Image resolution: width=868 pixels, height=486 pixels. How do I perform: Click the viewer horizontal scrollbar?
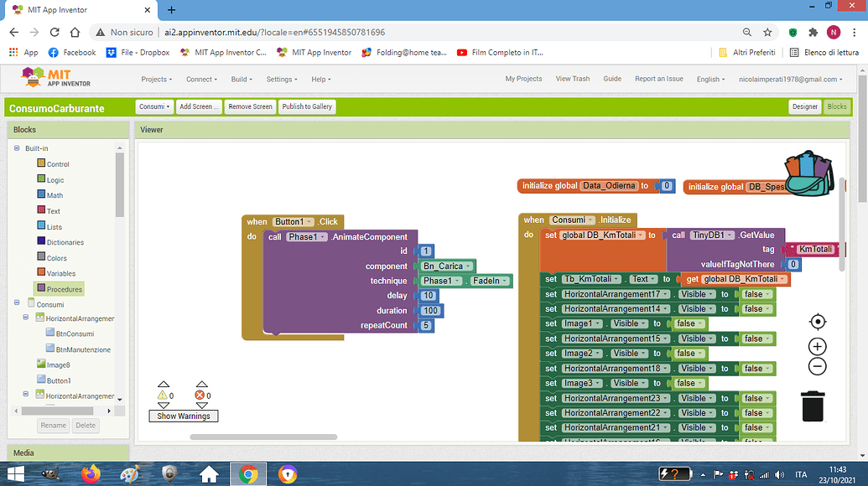pos(263,437)
